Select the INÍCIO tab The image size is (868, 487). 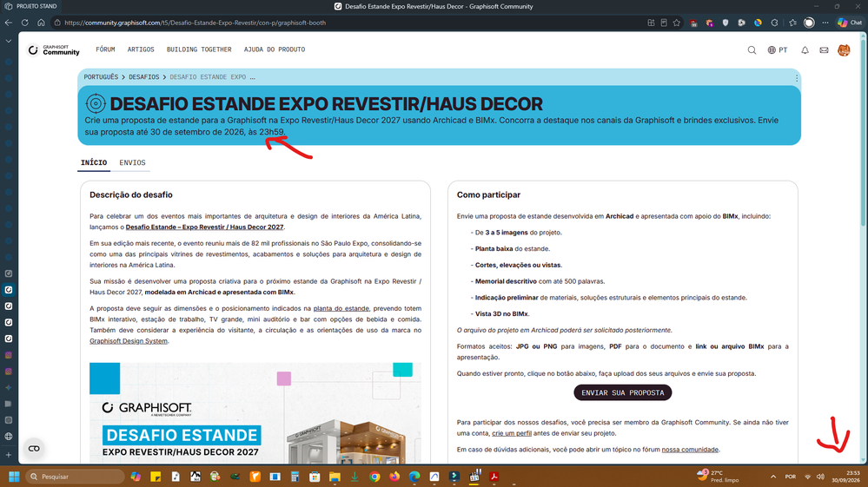(94, 162)
